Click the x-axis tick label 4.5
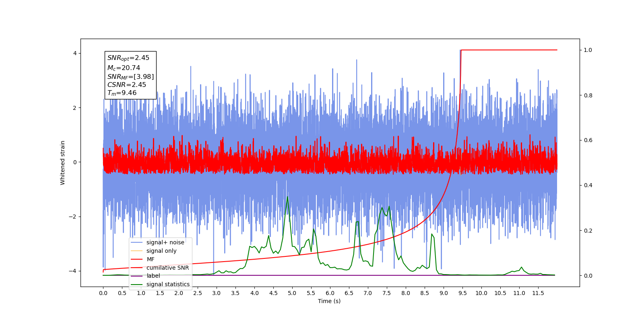644x322 pixels. [273, 293]
